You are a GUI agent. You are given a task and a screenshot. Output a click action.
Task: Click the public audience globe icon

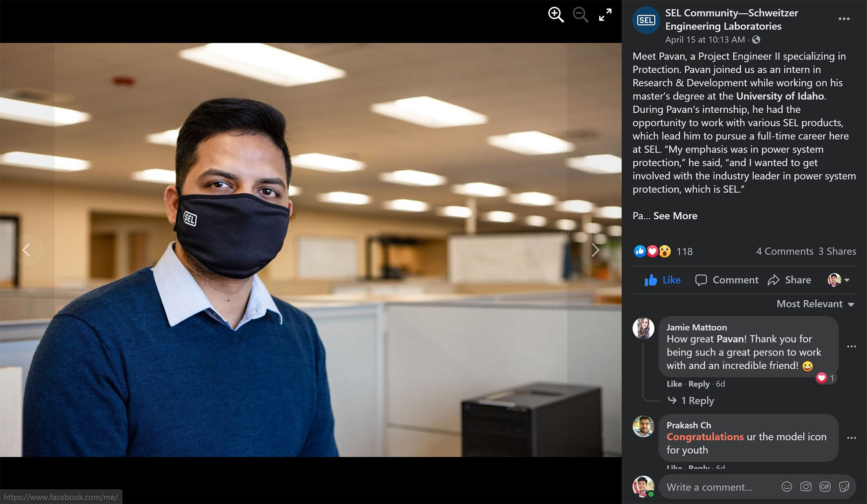coord(756,40)
